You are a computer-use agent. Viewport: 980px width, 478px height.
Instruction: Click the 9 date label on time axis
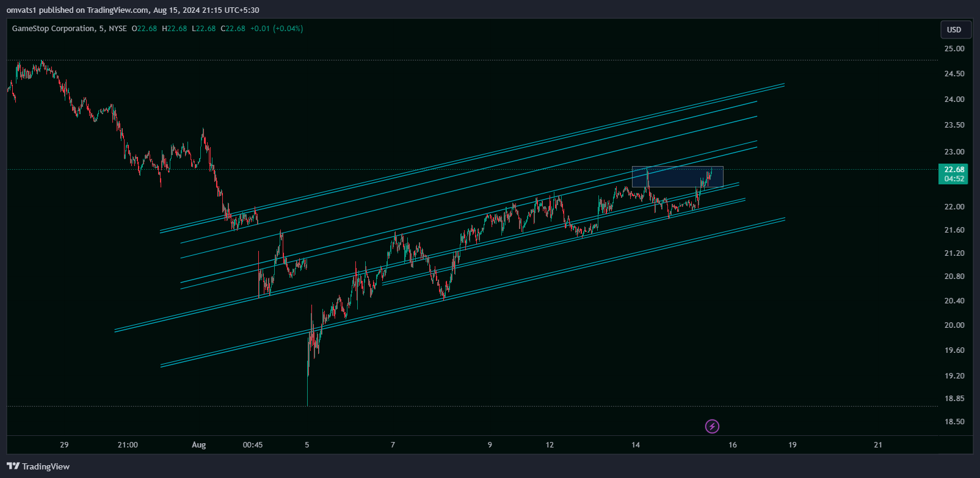point(490,445)
